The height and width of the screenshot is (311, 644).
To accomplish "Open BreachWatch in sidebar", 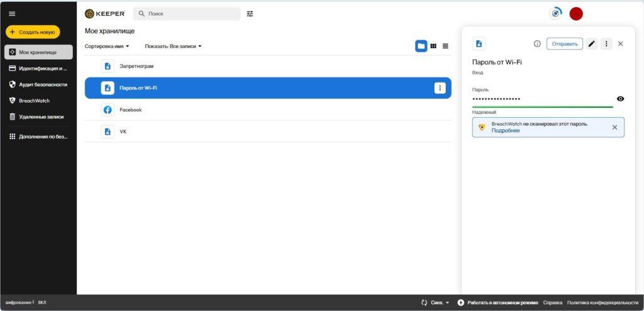I will (38, 100).
